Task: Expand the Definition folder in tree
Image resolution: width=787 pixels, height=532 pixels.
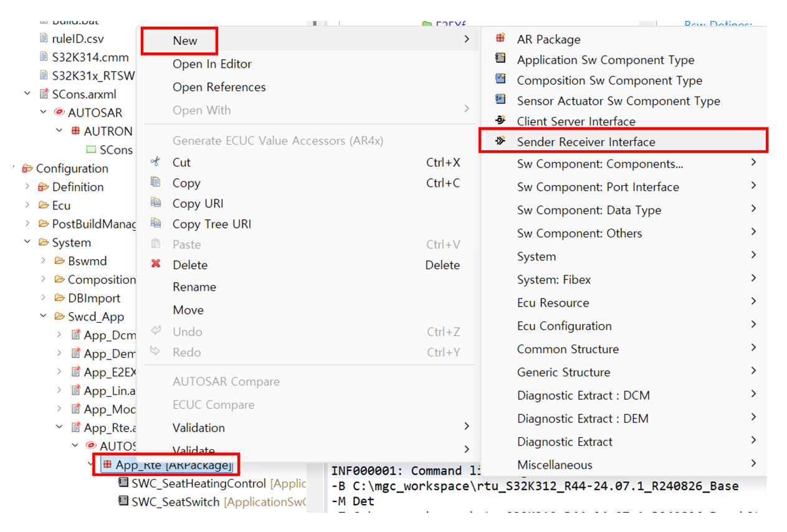Action: (27, 187)
